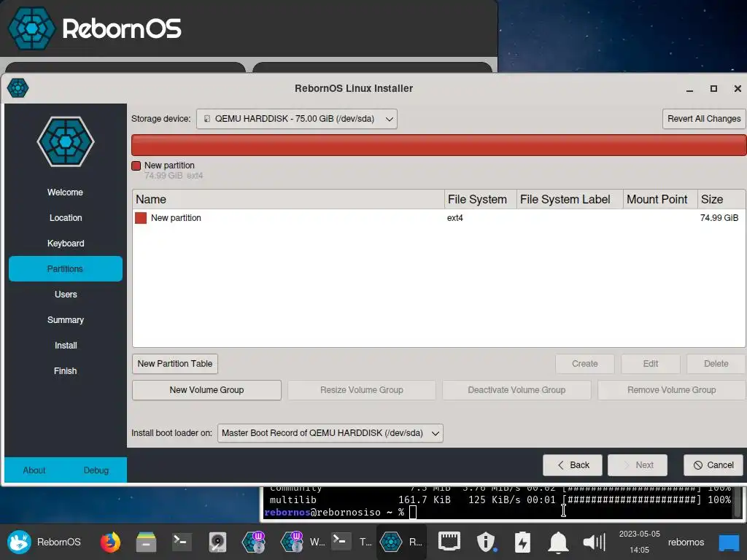The image size is (747, 560).
Task: Click the New Partition Table button
Action: pyautogui.click(x=175, y=363)
